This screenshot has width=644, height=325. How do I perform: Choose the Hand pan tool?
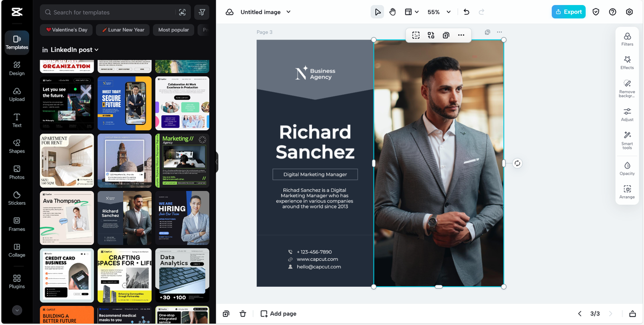tap(392, 12)
